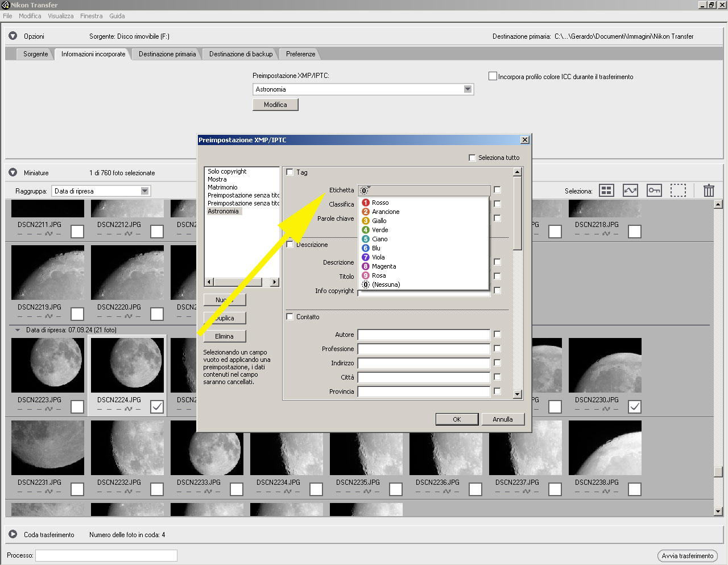The width and height of the screenshot is (728, 565).
Task: Open the Guida menu
Action: pos(117,16)
